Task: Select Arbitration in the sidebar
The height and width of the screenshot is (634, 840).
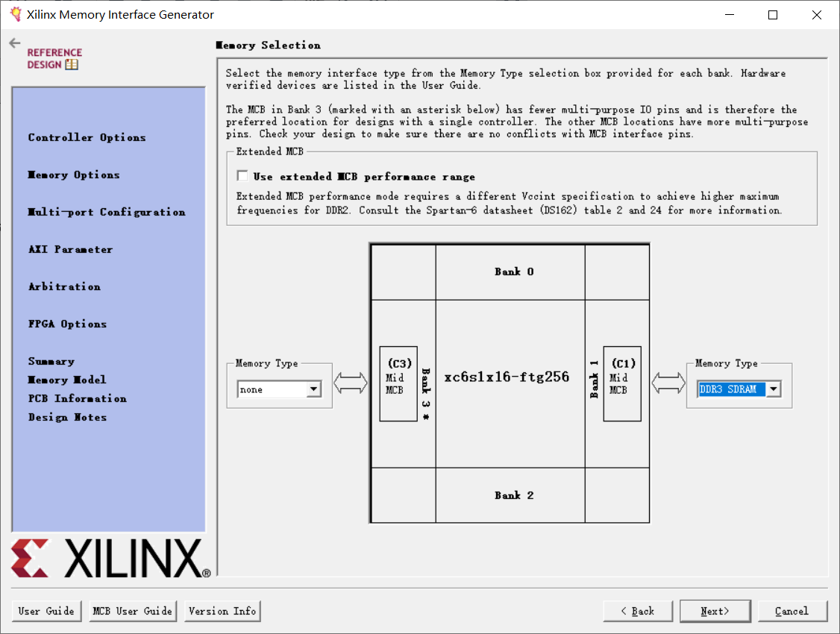Action: point(64,287)
